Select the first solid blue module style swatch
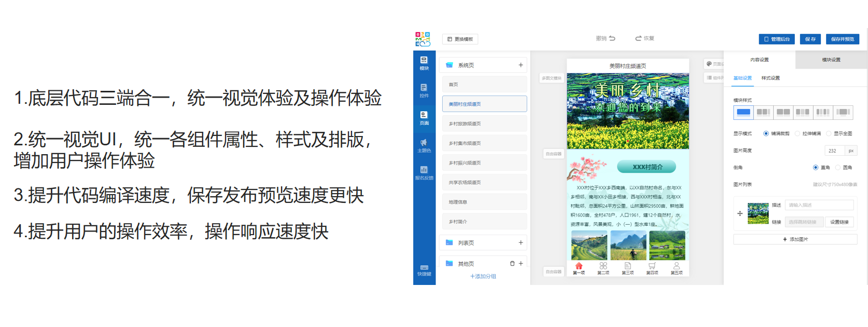The image size is (868, 327). click(743, 112)
